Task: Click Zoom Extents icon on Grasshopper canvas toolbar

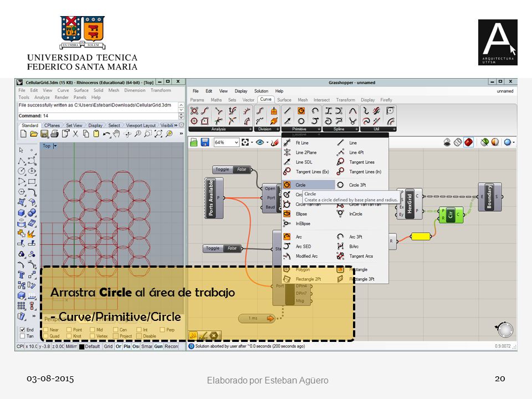Action: point(245,142)
